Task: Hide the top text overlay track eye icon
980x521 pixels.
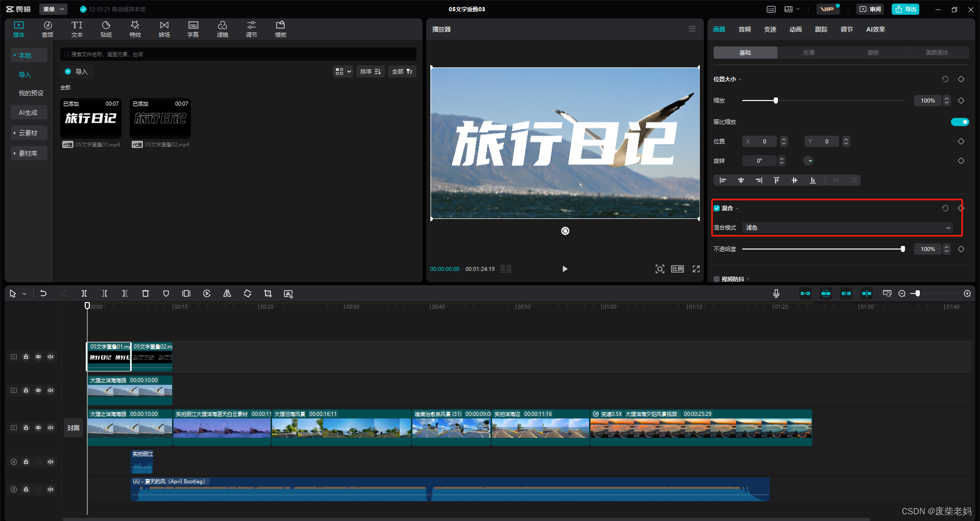Action: click(x=38, y=357)
